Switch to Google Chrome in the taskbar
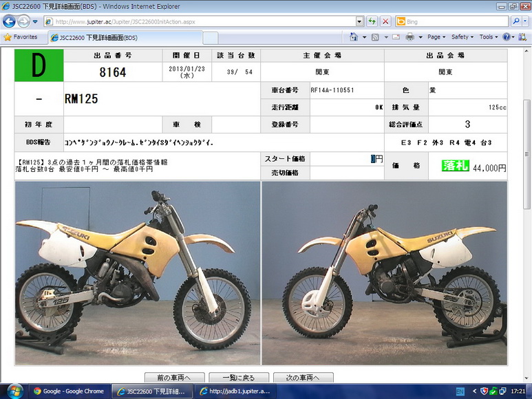Viewport: 532px width, 399px height. pyautogui.click(x=69, y=391)
